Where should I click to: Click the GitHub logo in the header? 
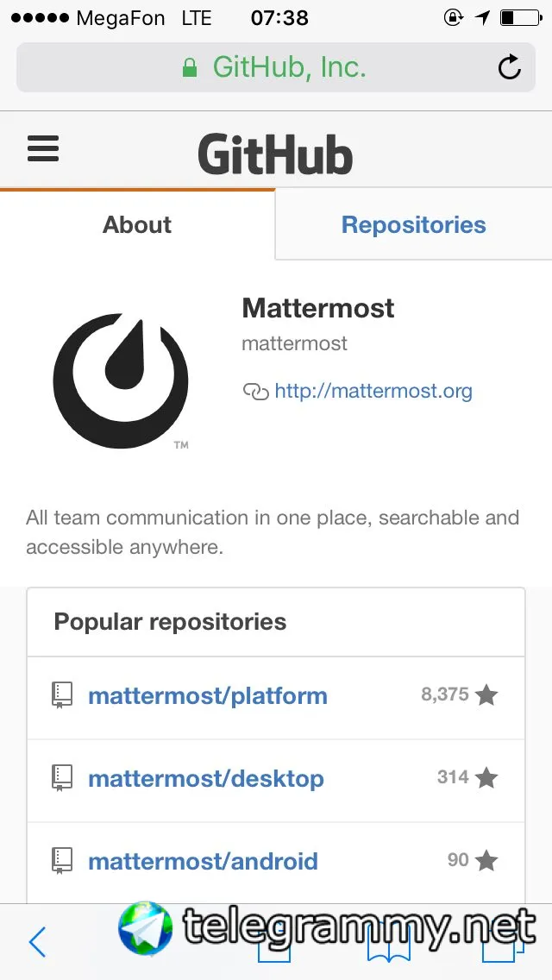[x=275, y=155]
